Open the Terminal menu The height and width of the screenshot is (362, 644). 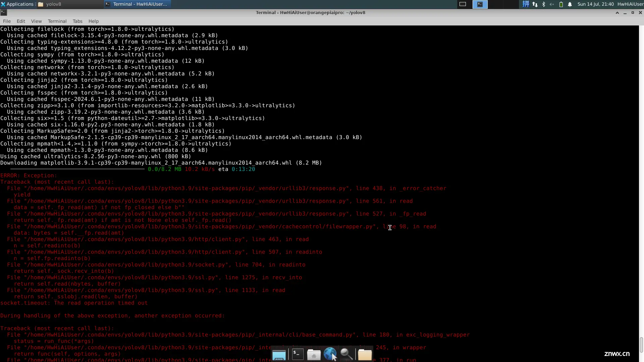point(57,21)
